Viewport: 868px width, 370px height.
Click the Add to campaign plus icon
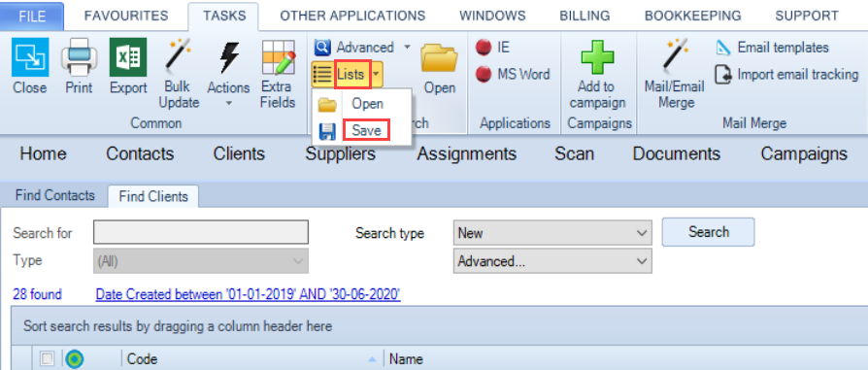pos(597,57)
